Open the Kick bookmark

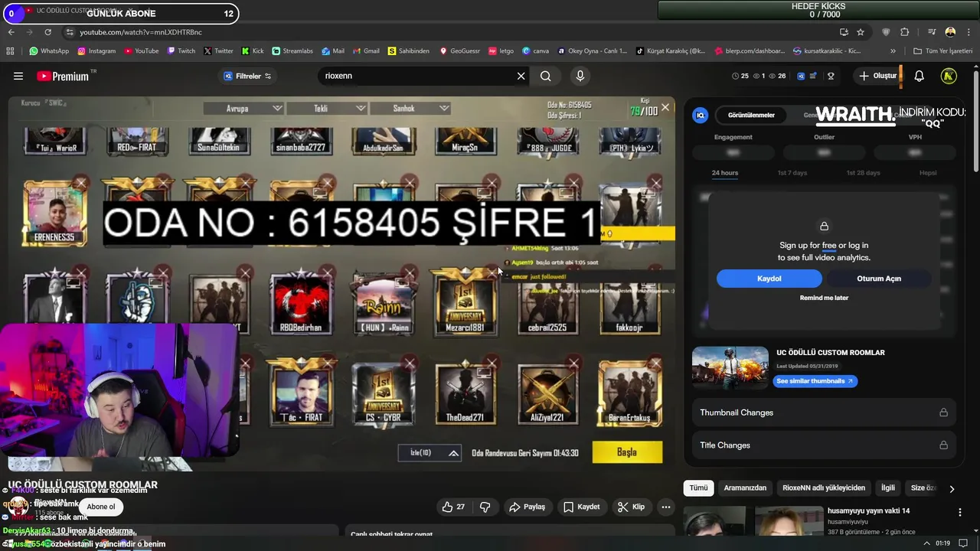pos(253,51)
